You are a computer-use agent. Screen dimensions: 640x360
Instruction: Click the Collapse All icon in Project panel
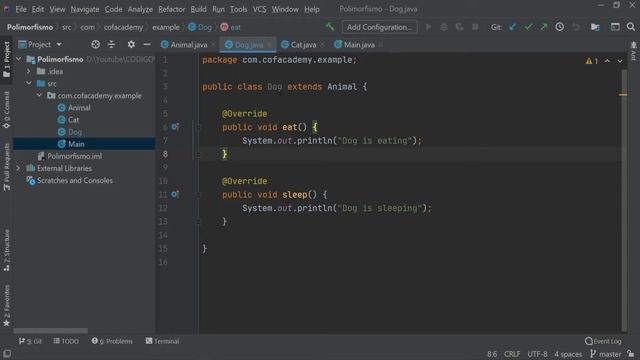tap(111, 44)
